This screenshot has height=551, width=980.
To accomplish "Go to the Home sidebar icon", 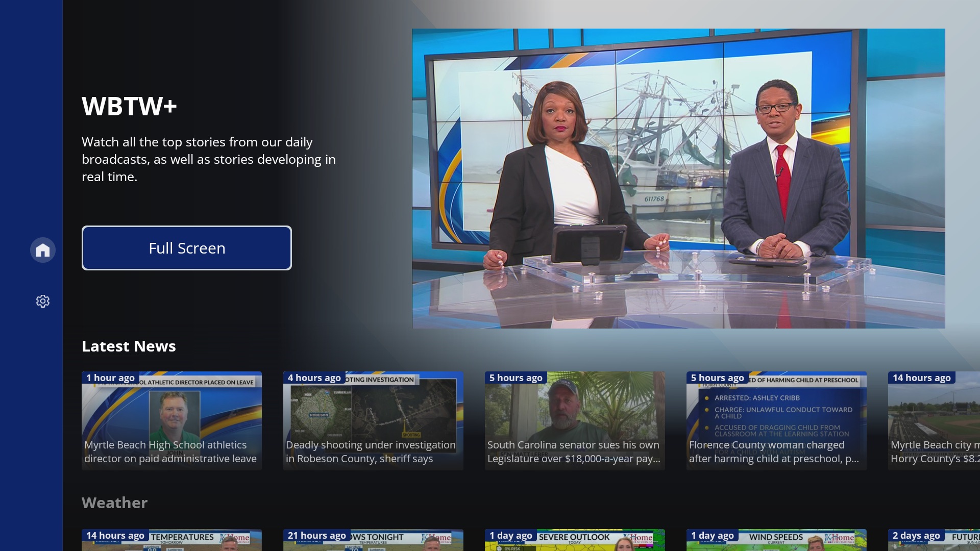I will pos(43,250).
